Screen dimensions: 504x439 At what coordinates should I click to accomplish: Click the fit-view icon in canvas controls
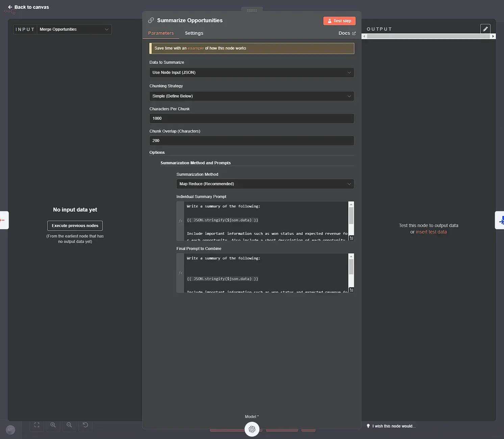pyautogui.click(x=36, y=425)
